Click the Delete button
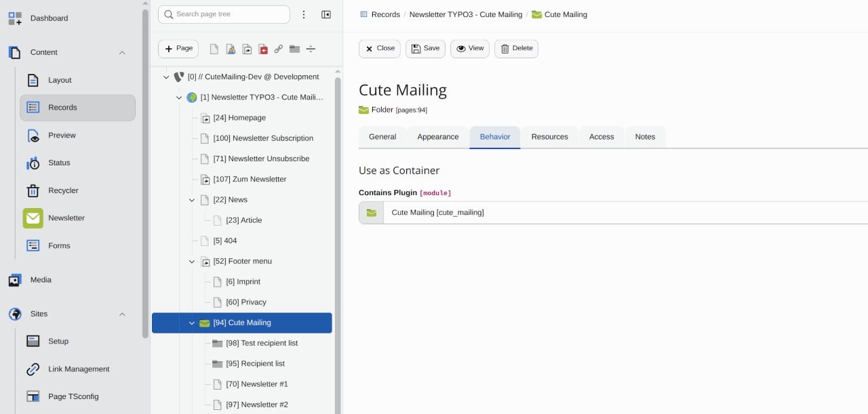 coord(516,49)
